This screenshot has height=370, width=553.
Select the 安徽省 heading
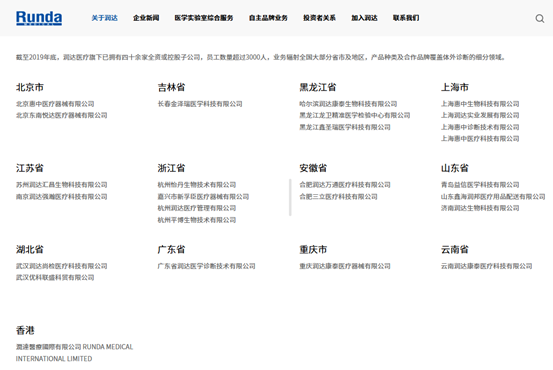point(313,168)
